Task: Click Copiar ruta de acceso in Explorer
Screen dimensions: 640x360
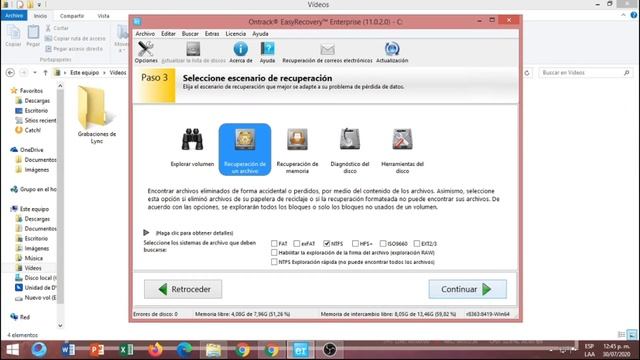Action: [x=75, y=38]
